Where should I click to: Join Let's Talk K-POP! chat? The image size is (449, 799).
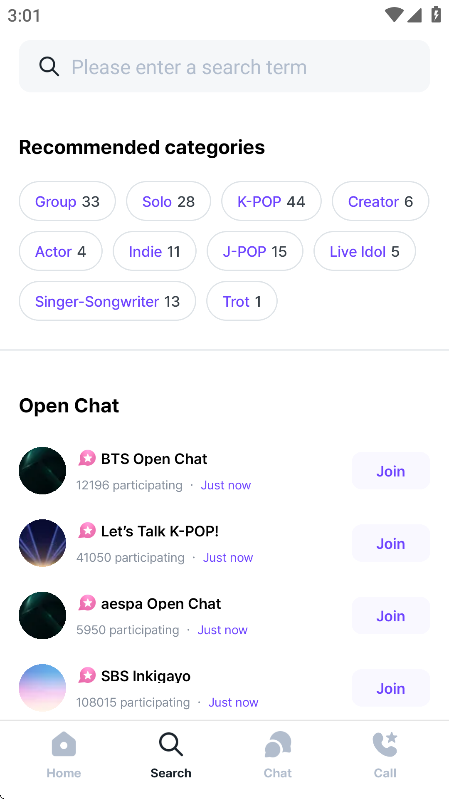coord(391,543)
